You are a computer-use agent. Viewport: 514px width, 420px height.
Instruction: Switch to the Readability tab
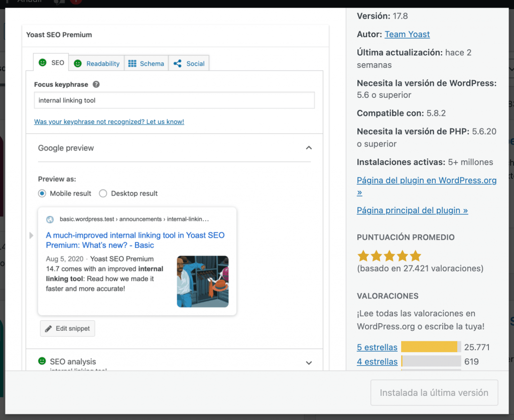click(96, 64)
